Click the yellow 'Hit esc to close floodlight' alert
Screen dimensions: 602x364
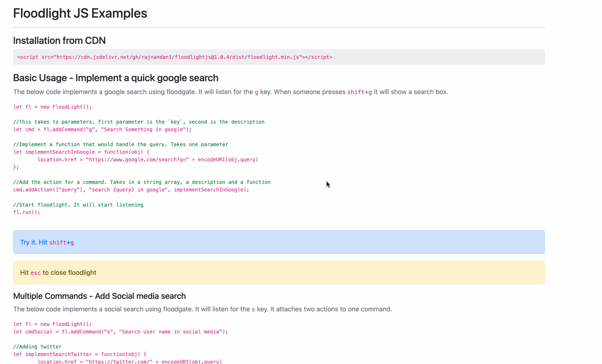click(279, 272)
